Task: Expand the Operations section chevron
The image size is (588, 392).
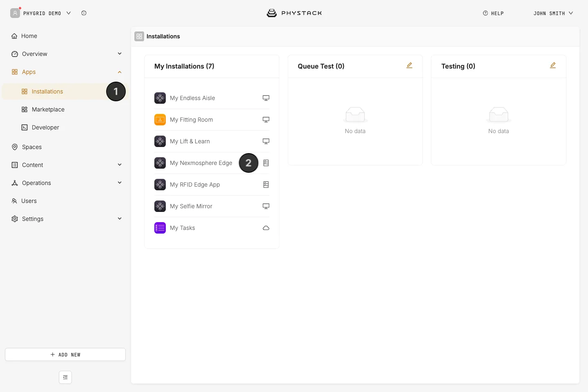Action: pyautogui.click(x=120, y=183)
